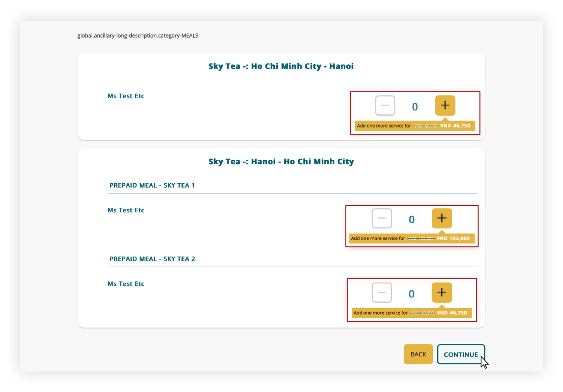Click the minus icon for Ho Chi Minh City - Hanoi meal
Screen dimensions: 563x392
[x=385, y=106]
